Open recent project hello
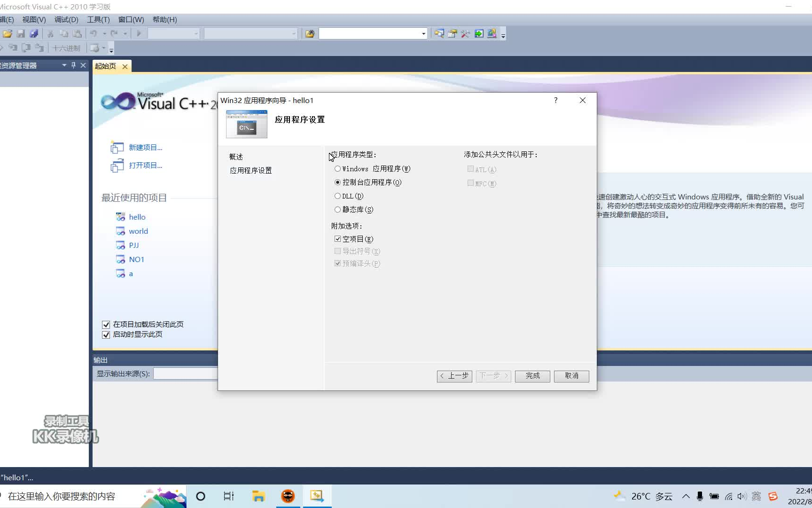The image size is (812, 508). pos(137,217)
